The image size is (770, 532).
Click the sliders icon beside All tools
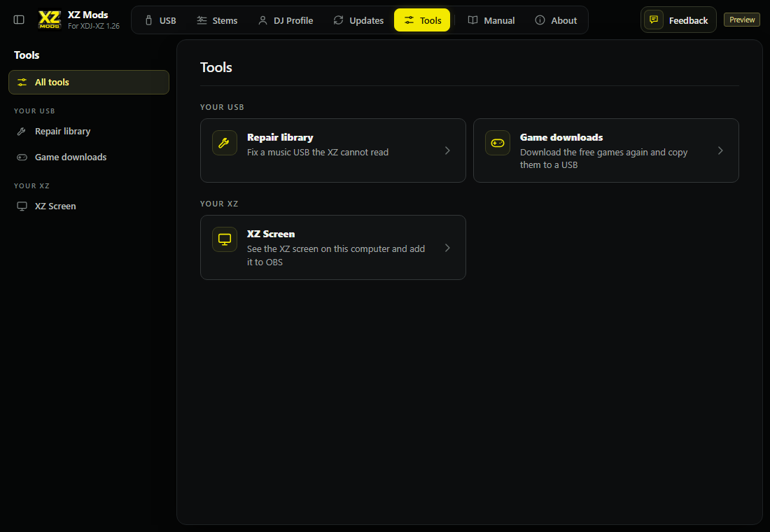(22, 82)
